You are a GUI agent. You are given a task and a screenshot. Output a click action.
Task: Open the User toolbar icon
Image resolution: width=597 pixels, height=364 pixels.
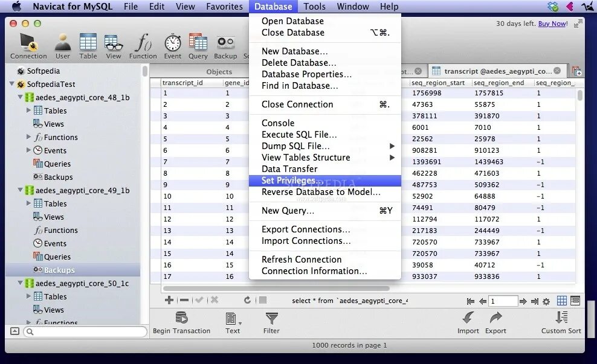click(62, 46)
